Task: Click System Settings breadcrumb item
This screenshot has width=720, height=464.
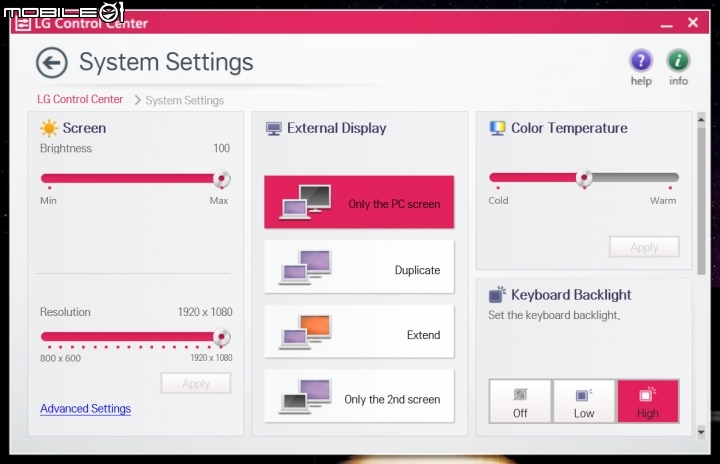Action: [x=185, y=100]
